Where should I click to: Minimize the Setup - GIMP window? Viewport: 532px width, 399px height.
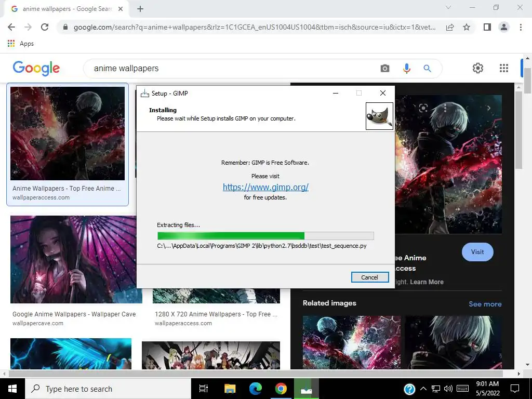tap(336, 93)
